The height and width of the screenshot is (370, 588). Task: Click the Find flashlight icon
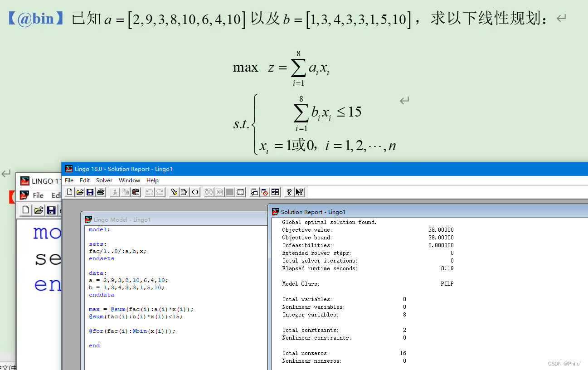tap(174, 192)
